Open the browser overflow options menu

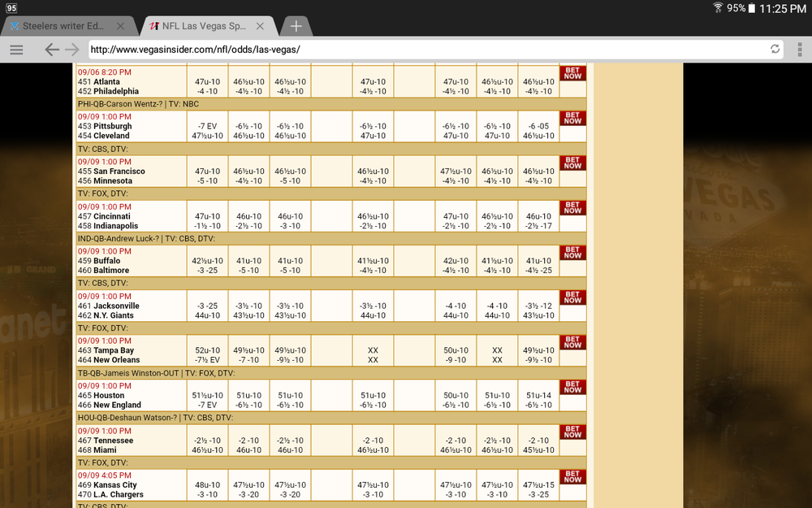[x=800, y=50]
